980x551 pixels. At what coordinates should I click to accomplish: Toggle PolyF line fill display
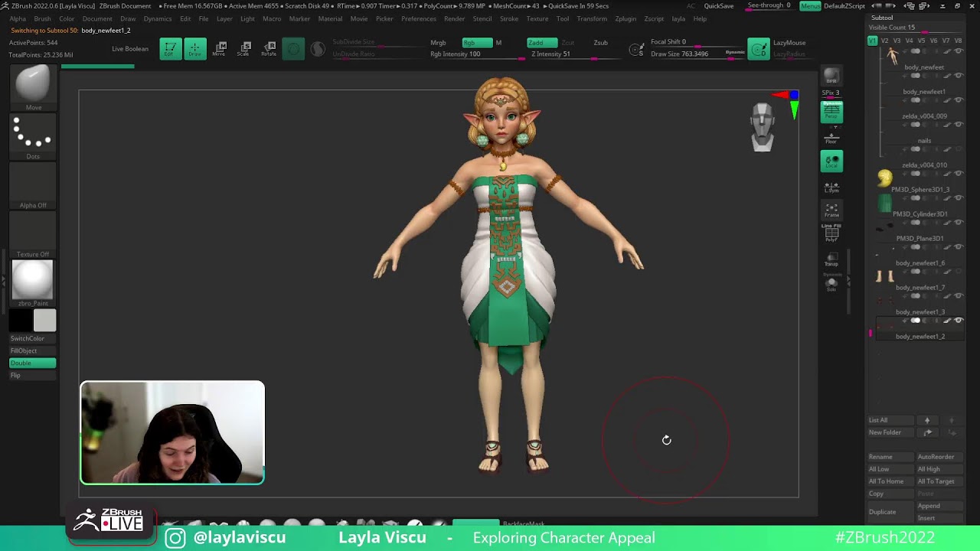[831, 233]
